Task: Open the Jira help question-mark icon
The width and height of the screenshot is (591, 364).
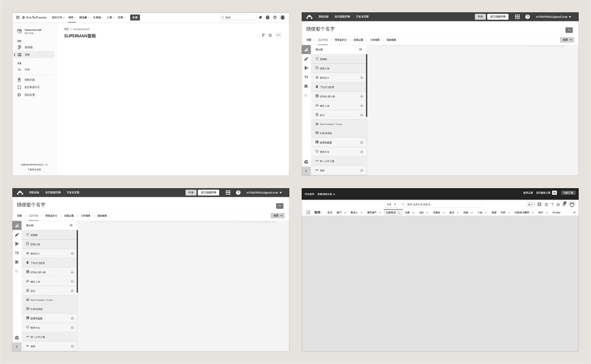Action: click(267, 17)
